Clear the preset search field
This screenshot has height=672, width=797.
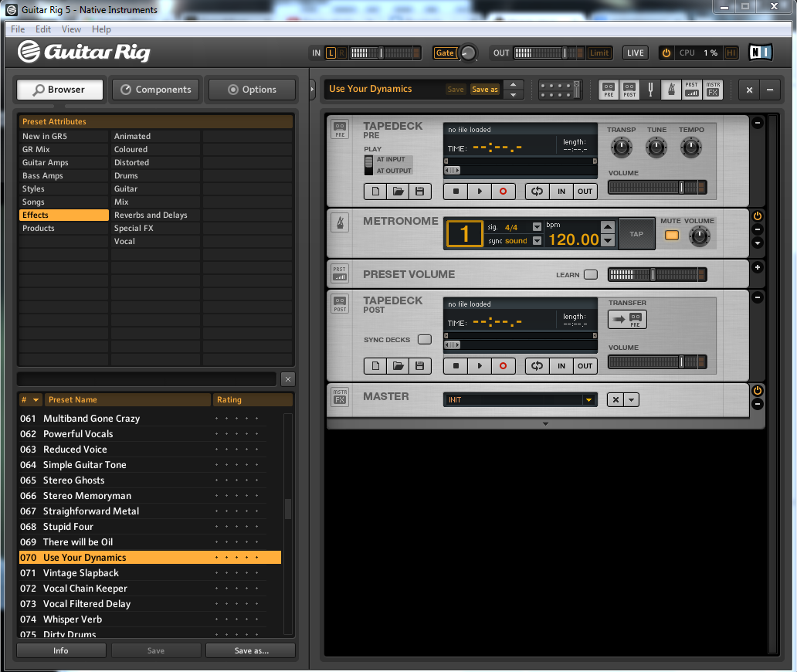[x=288, y=379]
